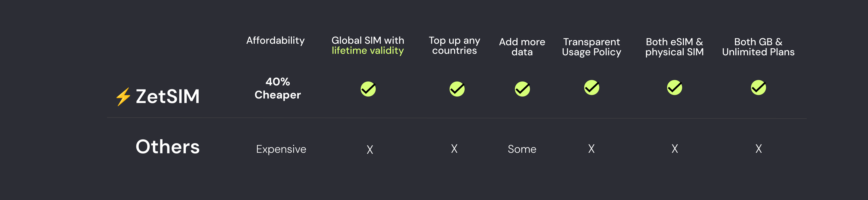The image size is (868, 200).
Task: Click the Others X under Transparent Usage Policy
Action: coord(591,149)
